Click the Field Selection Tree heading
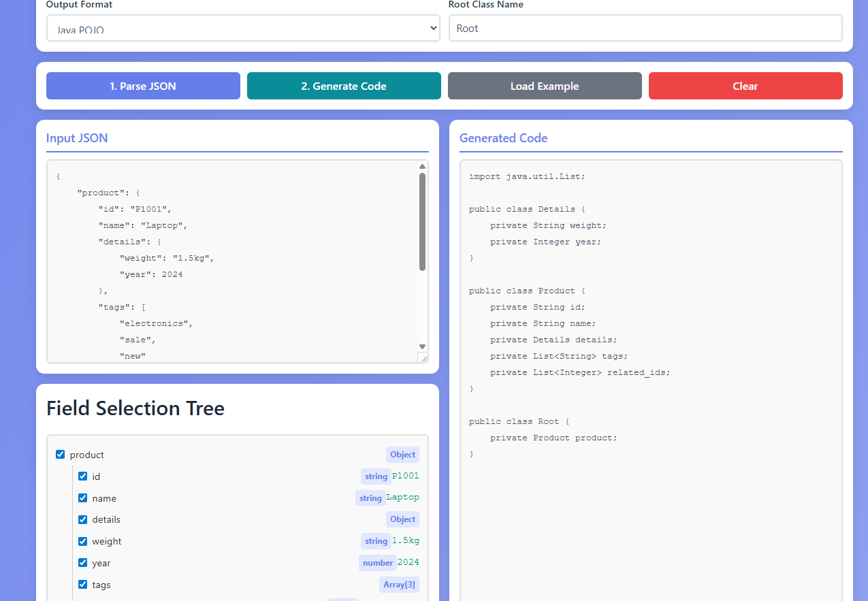The width and height of the screenshot is (868, 601). pyautogui.click(x=135, y=408)
